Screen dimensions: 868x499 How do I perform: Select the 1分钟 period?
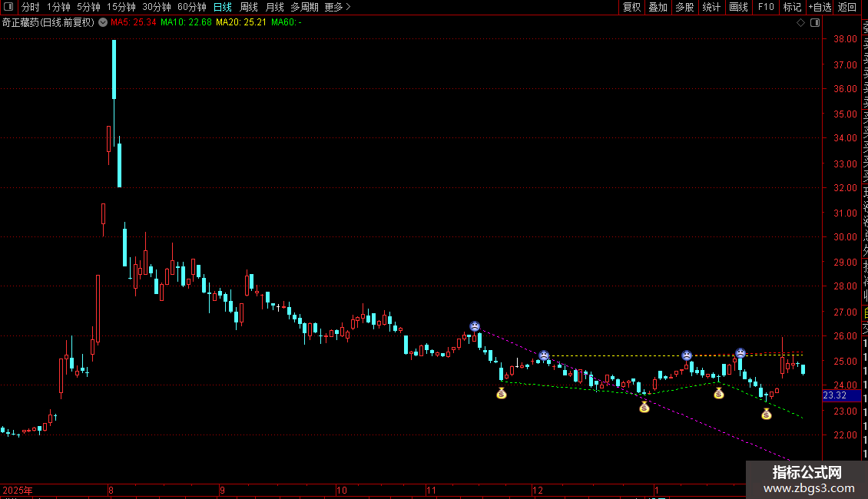[x=58, y=7]
